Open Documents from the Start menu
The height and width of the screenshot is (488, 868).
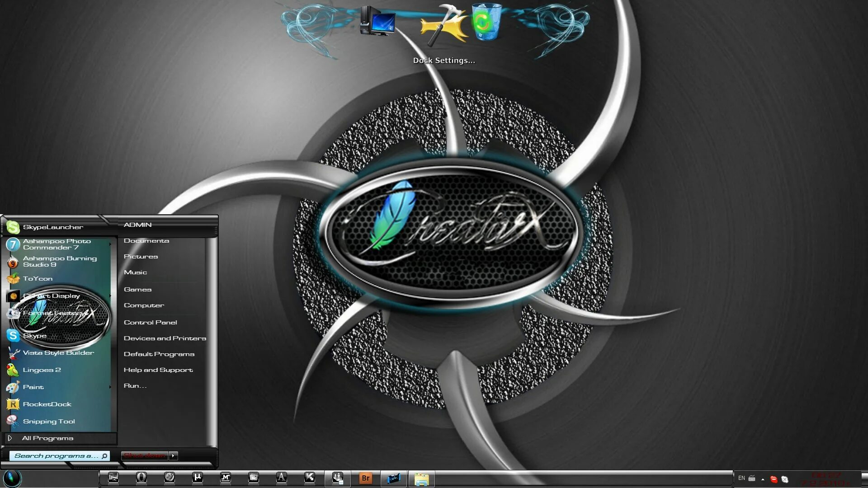click(146, 240)
